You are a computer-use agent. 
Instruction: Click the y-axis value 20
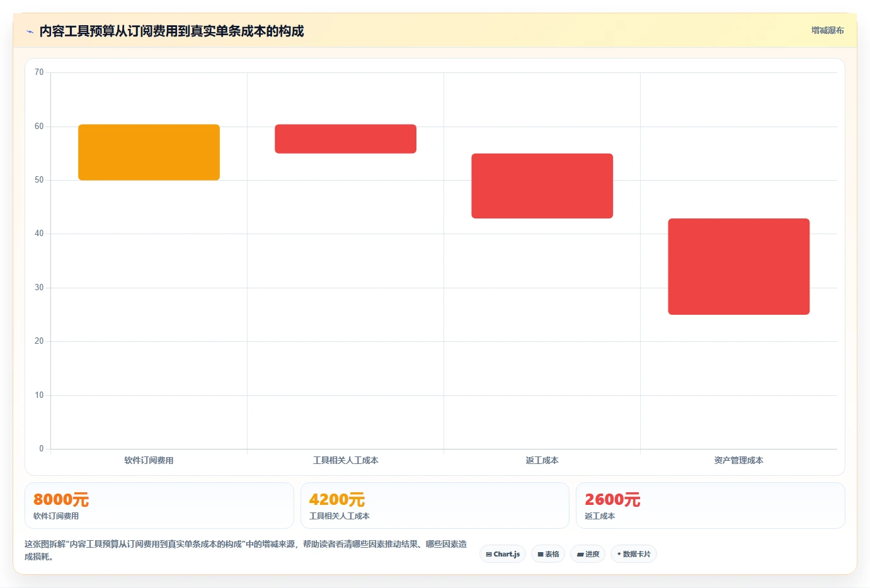[x=39, y=341]
